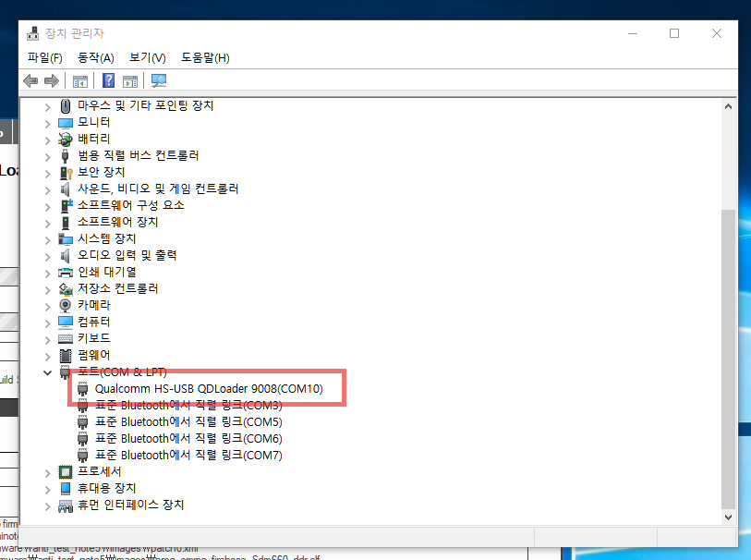751x560 pixels.
Task: Collapse the 포트(COM & LPT) node
Action: pyautogui.click(x=47, y=372)
